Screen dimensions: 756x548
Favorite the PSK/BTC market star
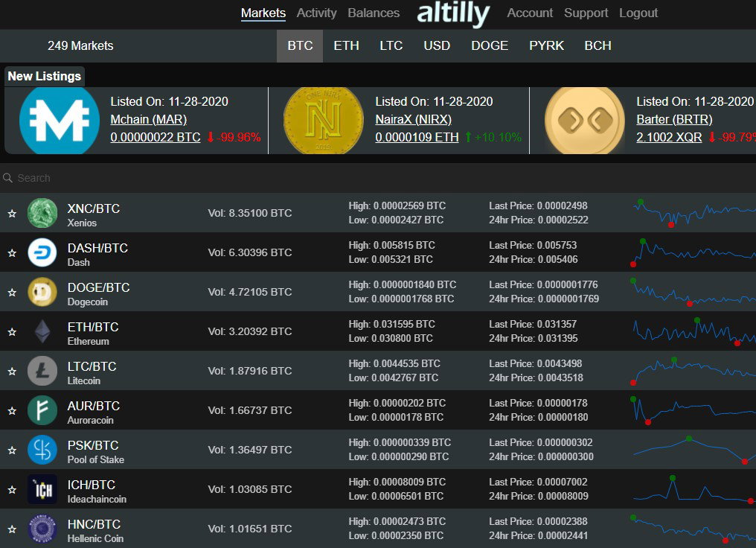pyautogui.click(x=12, y=450)
